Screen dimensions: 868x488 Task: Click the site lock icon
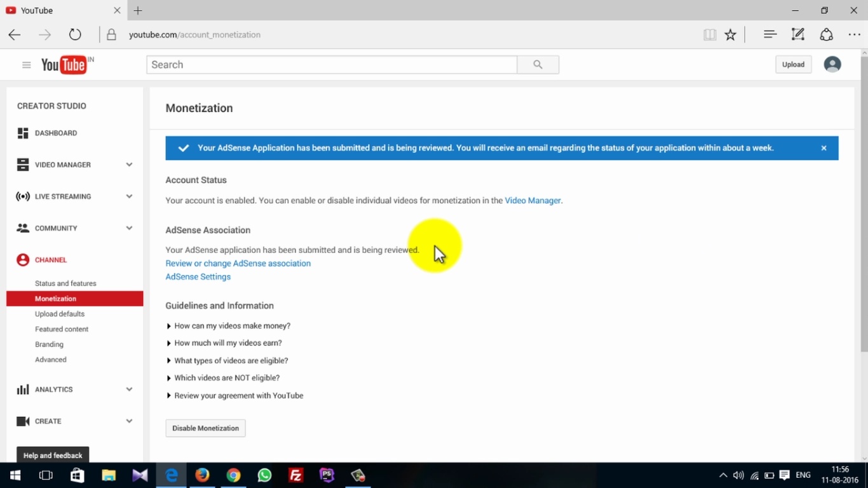tap(111, 35)
